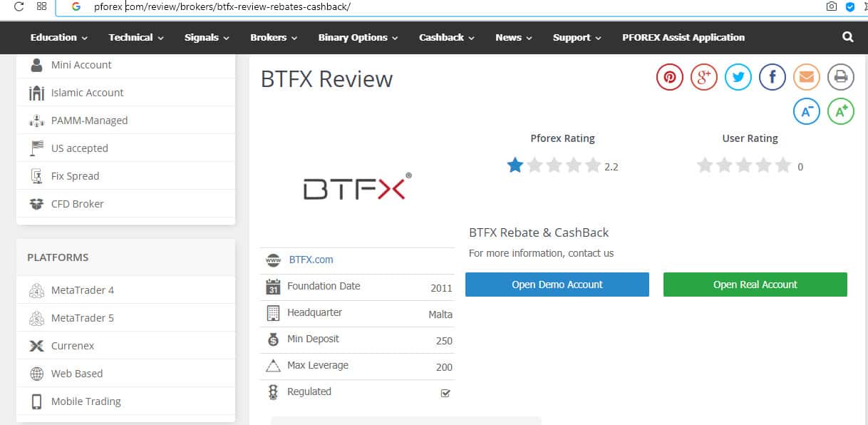Viewport: 868px width, 425px height.
Task: Click the email share icon
Action: coord(807,77)
